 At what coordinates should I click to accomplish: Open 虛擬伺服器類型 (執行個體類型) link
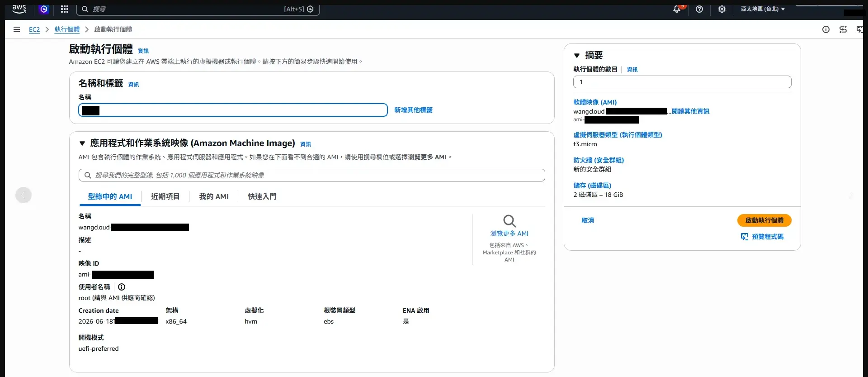point(618,135)
